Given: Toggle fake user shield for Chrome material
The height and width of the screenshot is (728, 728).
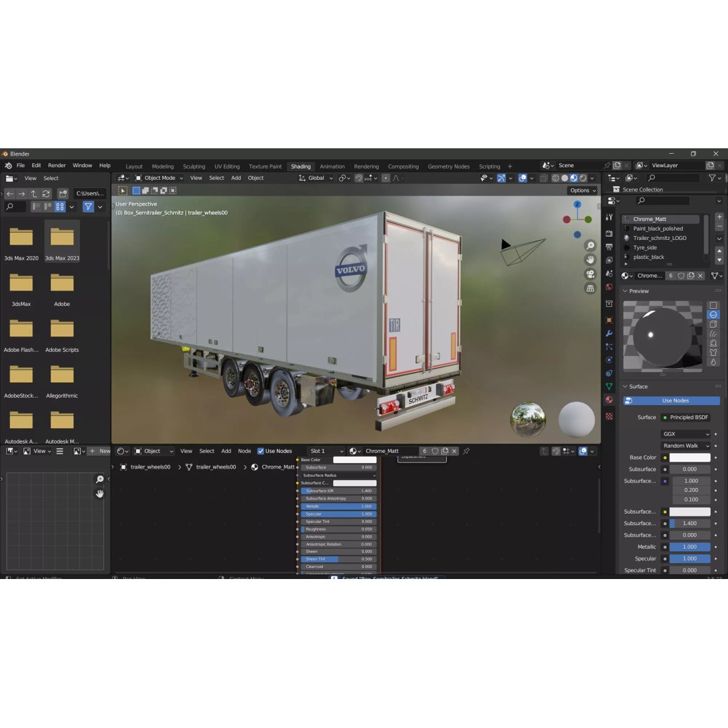Looking at the screenshot, I should [x=681, y=276].
